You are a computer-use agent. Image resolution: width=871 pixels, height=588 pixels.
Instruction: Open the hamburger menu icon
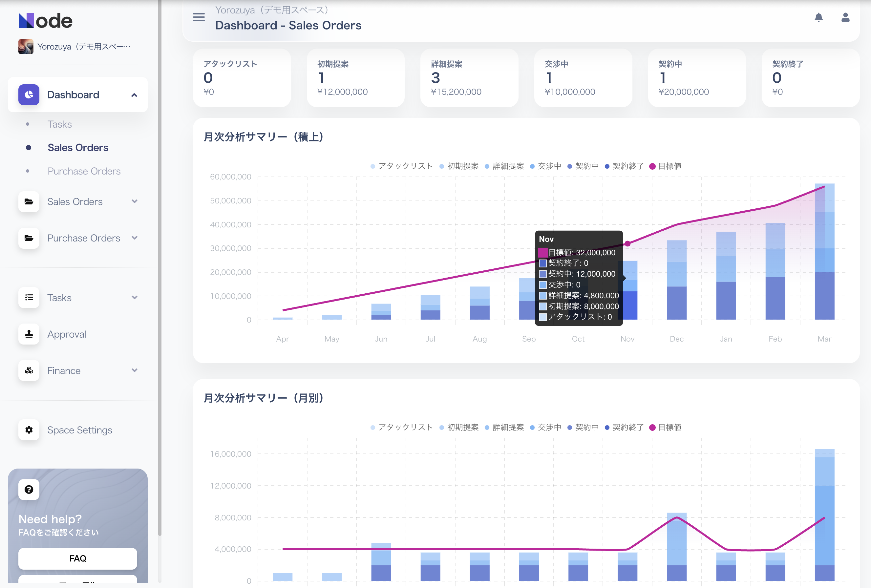point(199,17)
